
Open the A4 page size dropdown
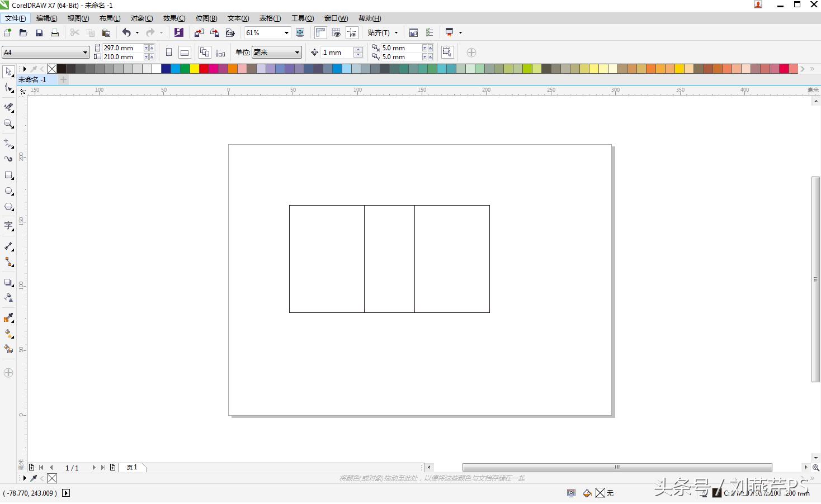84,52
